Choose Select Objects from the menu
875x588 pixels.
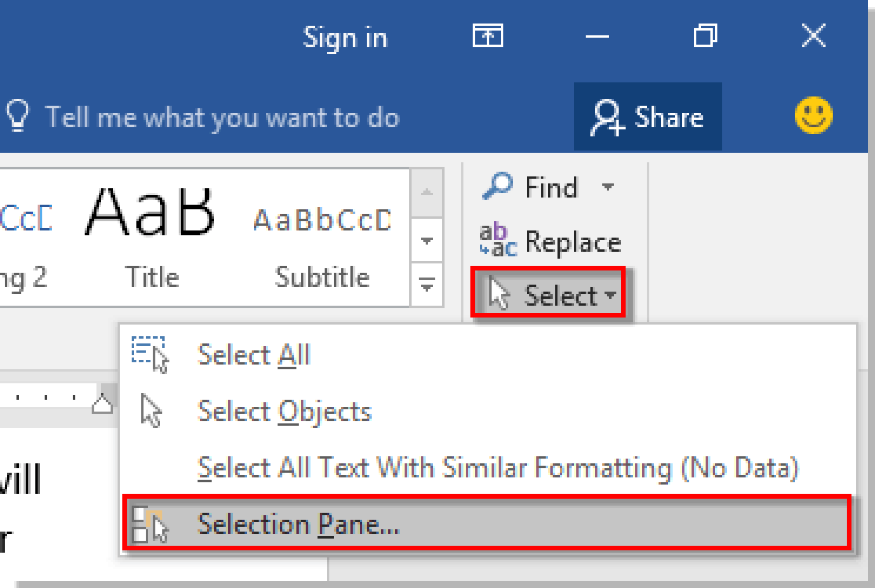click(284, 411)
